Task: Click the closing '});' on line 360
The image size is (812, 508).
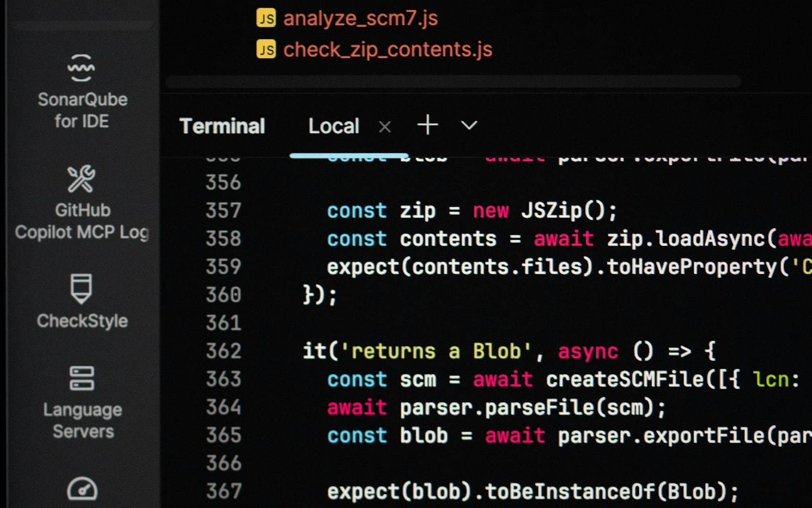Action: point(320,295)
